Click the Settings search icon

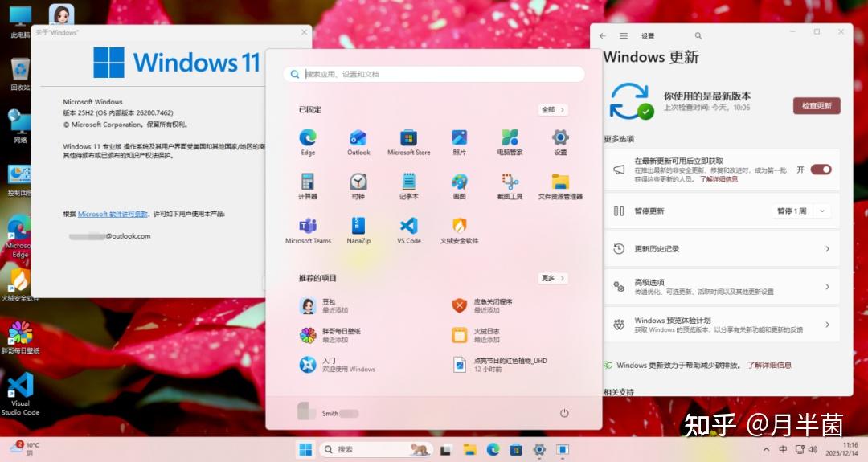click(x=698, y=35)
